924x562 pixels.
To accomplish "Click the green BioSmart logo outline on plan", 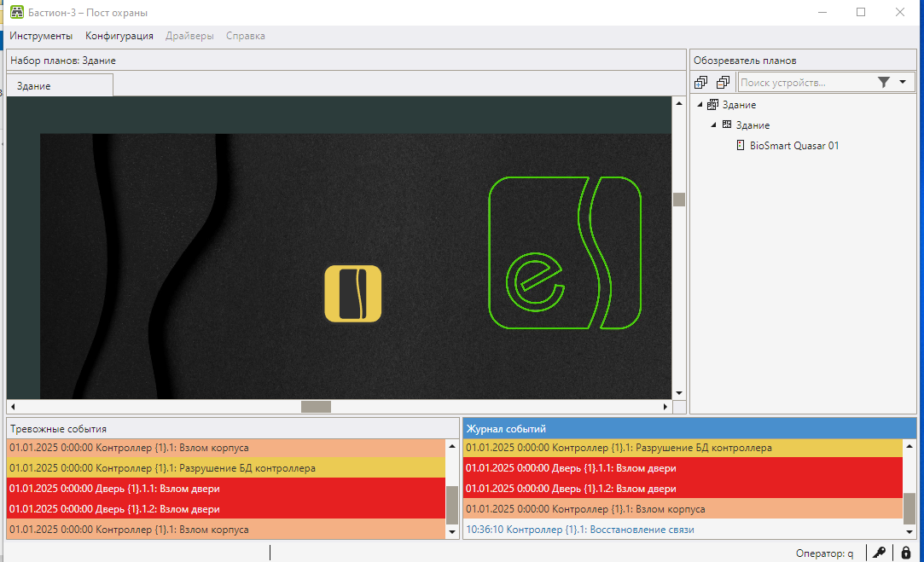I will pos(565,252).
